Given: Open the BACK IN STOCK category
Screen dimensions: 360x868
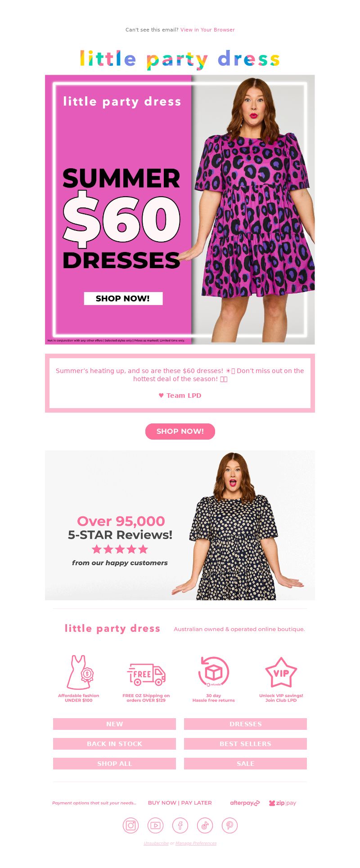Looking at the screenshot, I should 114,744.
